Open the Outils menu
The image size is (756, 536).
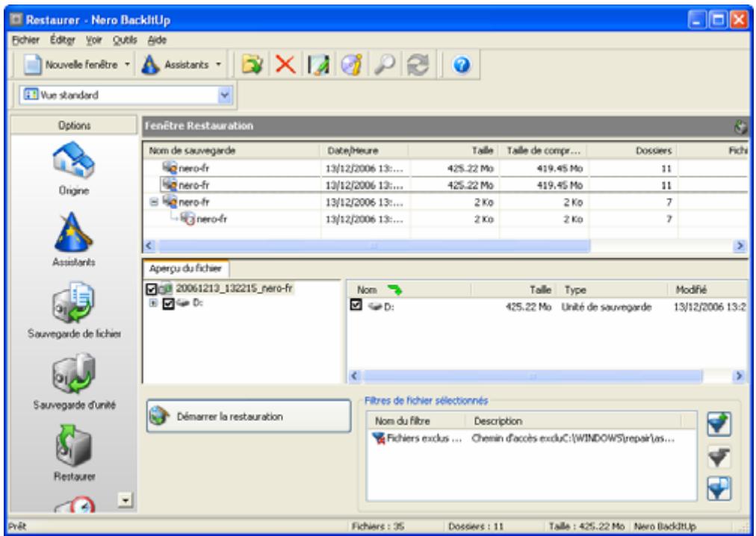point(125,40)
